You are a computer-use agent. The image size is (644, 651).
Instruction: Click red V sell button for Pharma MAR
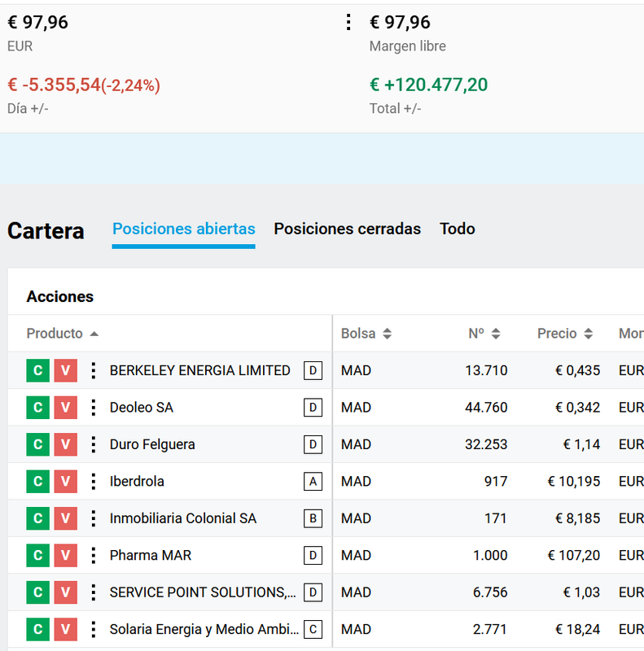tap(66, 555)
